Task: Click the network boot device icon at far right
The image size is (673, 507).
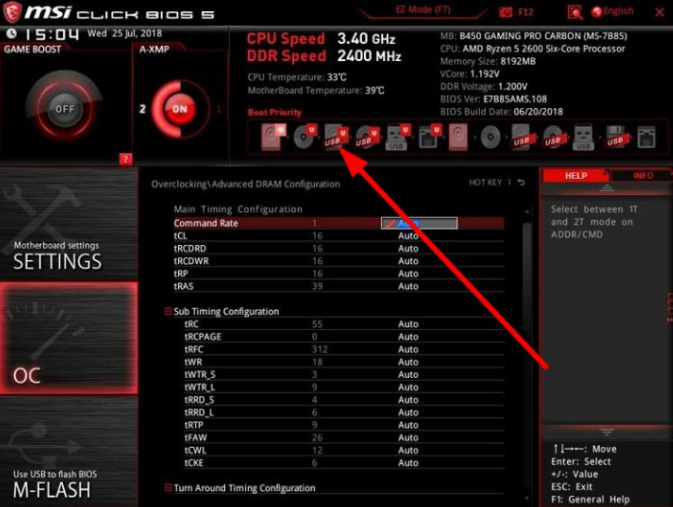Action: point(646,137)
